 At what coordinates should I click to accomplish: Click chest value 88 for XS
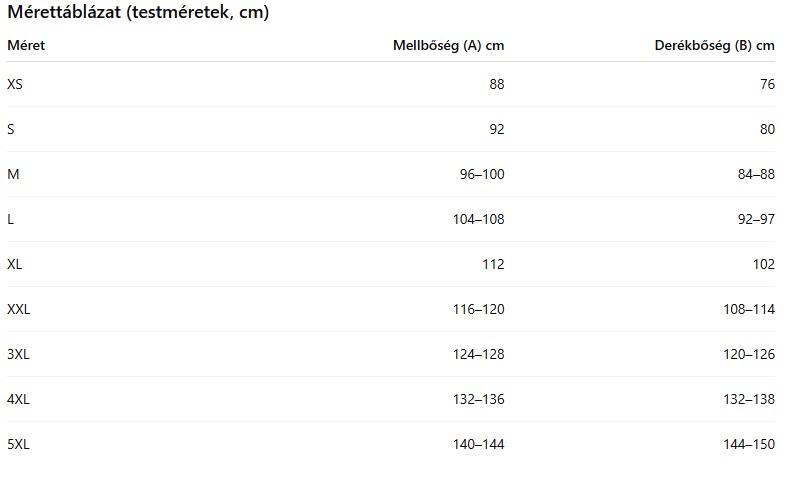497,84
